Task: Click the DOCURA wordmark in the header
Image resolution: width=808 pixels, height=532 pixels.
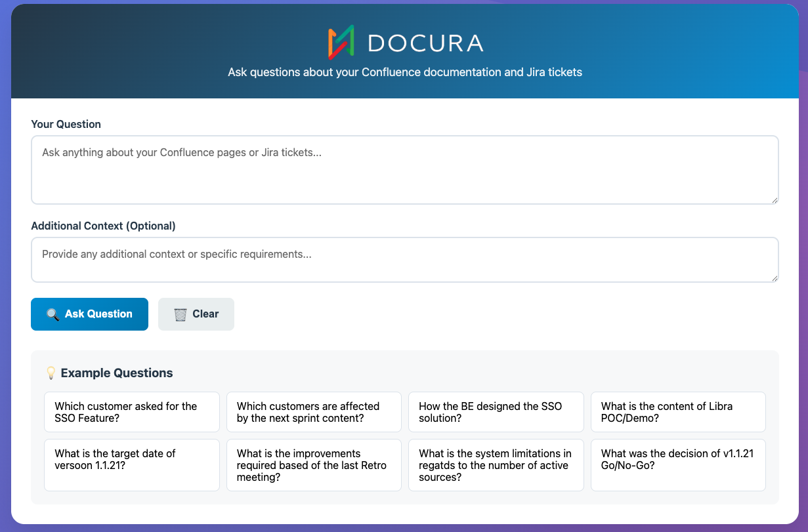Action: (x=425, y=43)
